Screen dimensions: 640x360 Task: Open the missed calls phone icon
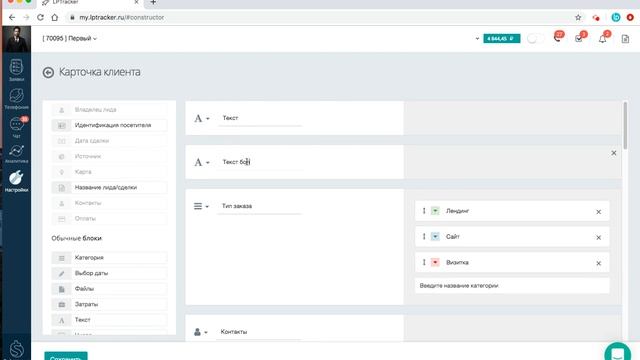[558, 38]
